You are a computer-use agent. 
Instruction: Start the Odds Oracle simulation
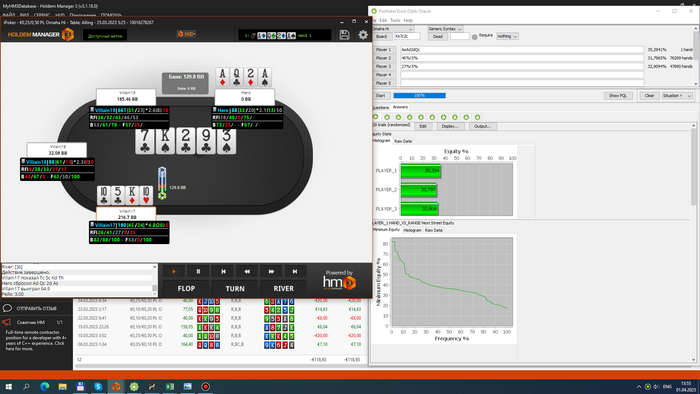click(380, 95)
